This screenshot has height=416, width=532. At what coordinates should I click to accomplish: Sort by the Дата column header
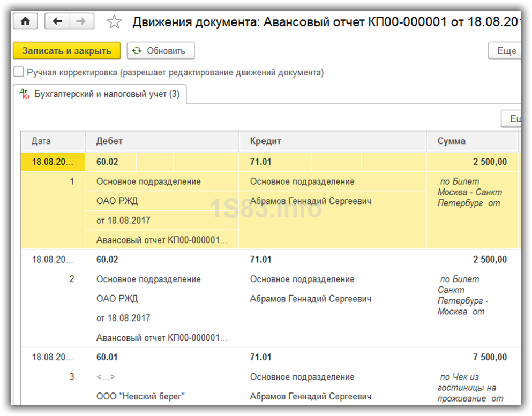tap(53, 141)
